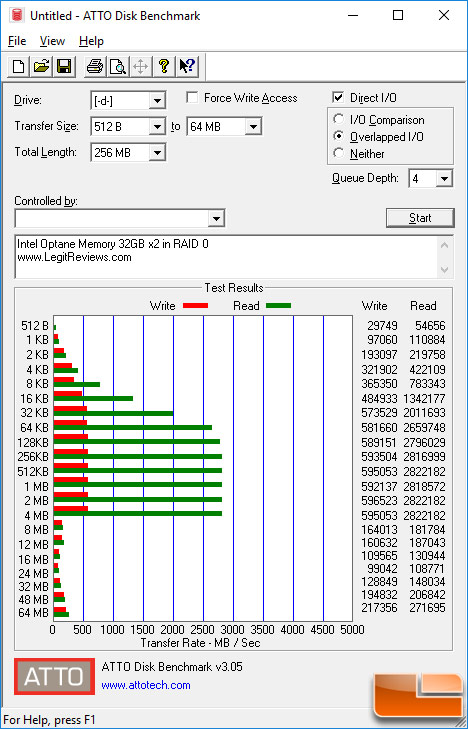
Task: Click the 12 MB row label
Action: coord(33,544)
